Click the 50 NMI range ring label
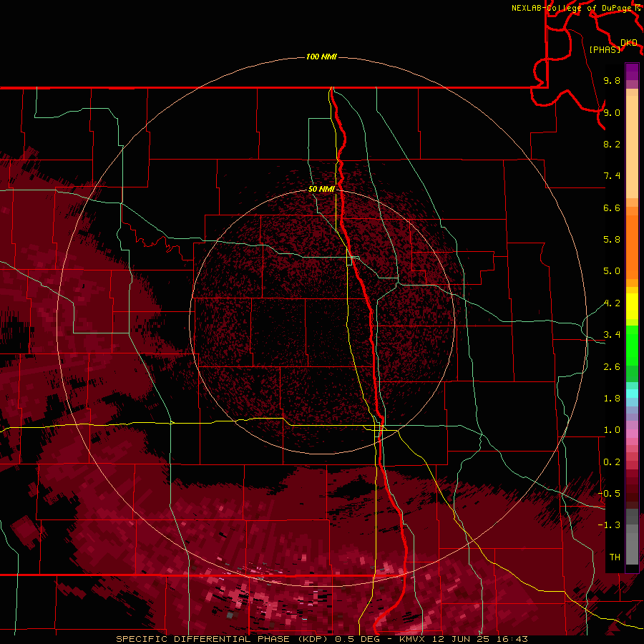This screenshot has height=644, width=644. coord(321,189)
